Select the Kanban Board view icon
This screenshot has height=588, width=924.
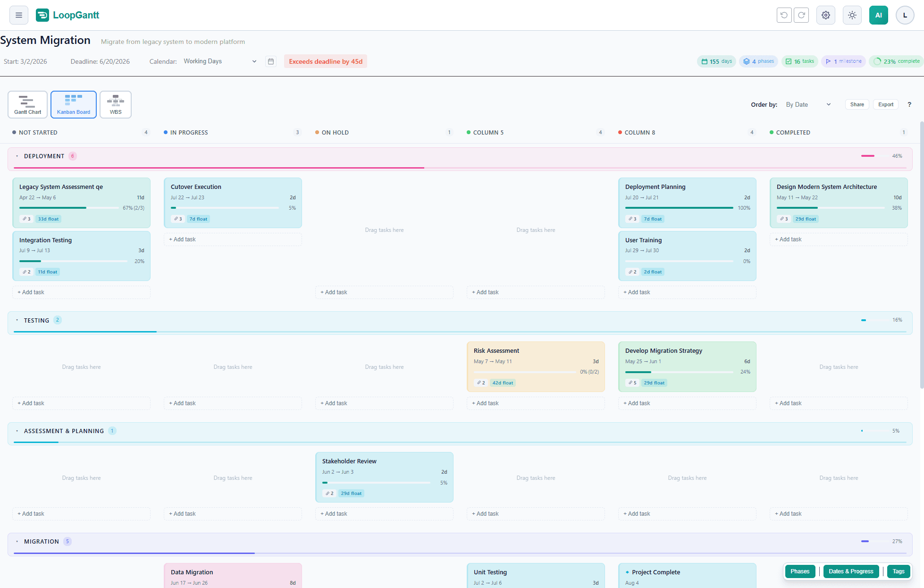tap(73, 104)
